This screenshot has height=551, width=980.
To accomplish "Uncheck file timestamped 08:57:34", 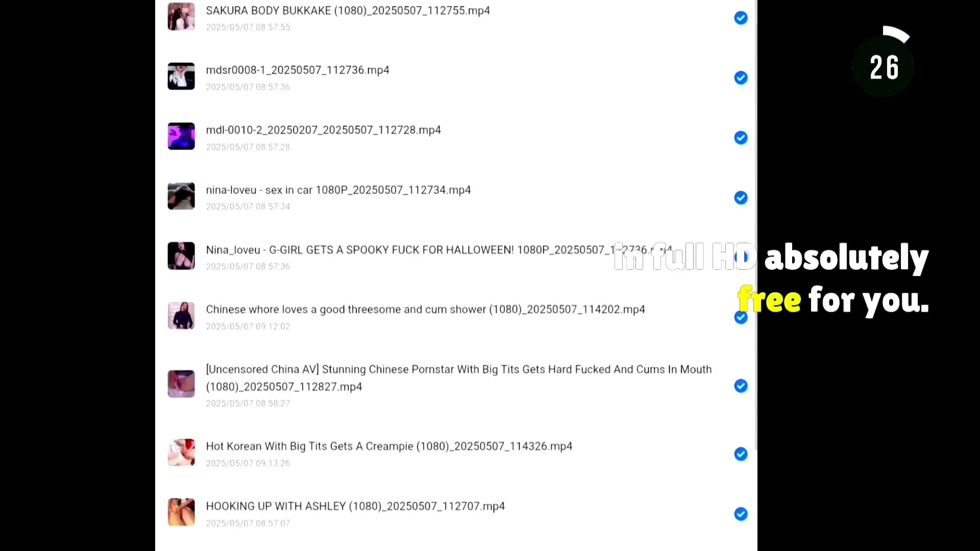I will 741,197.
